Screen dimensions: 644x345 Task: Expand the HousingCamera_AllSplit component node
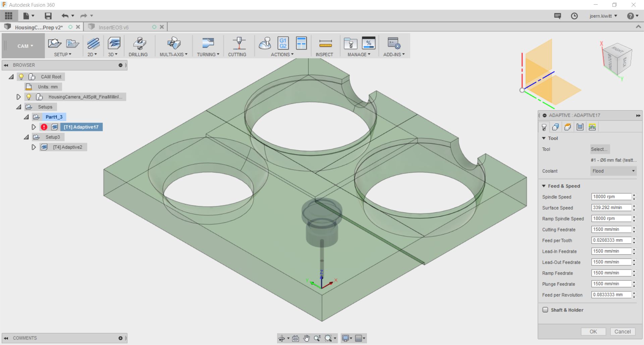point(18,97)
